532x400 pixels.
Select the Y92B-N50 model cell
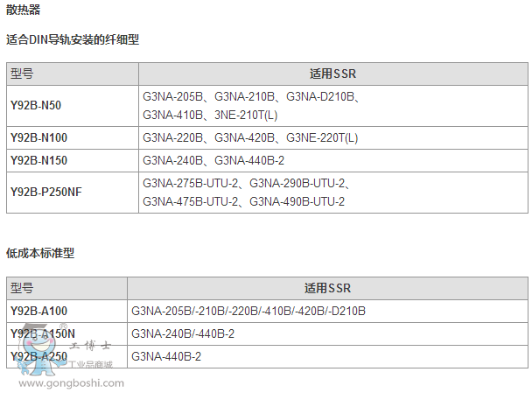click(x=36, y=106)
